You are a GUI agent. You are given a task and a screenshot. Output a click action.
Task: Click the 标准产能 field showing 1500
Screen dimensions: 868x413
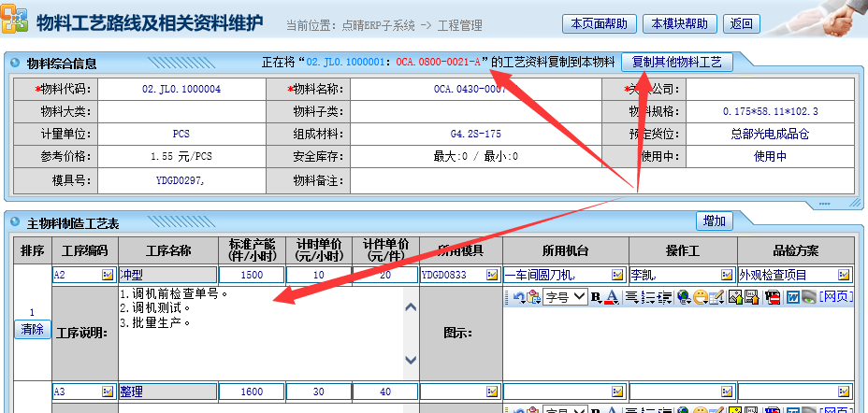tap(251, 276)
